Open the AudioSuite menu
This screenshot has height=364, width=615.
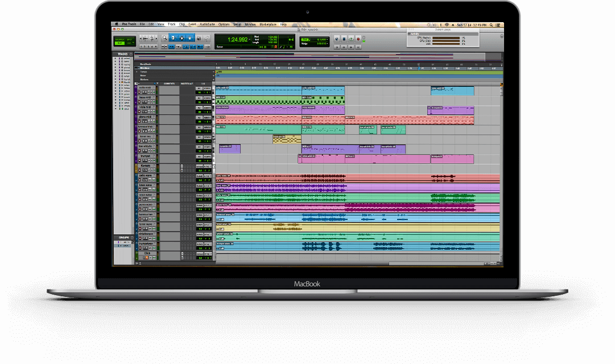(207, 25)
